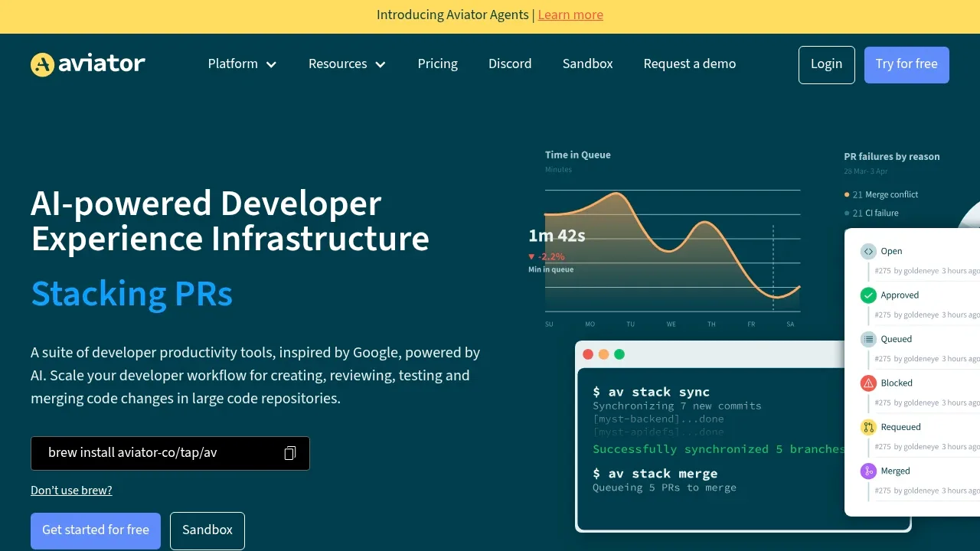The height and width of the screenshot is (551, 980).
Task: Click the green terminal window dot
Action: pos(619,354)
